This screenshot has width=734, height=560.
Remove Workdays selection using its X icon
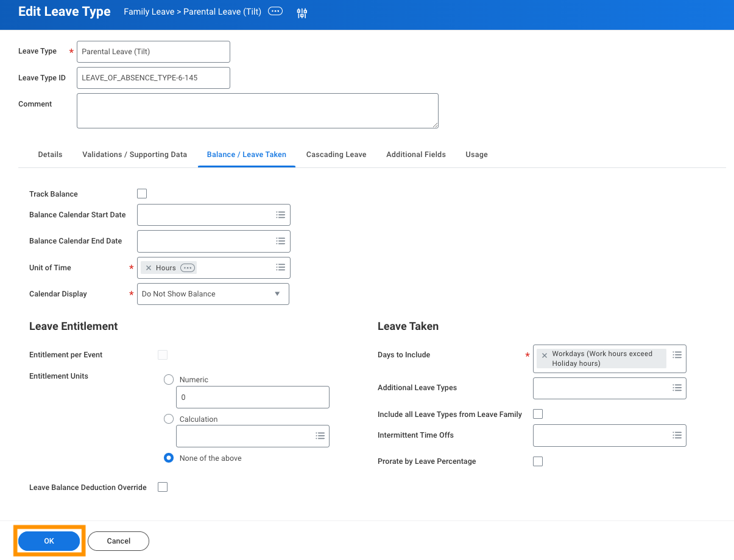coord(545,355)
